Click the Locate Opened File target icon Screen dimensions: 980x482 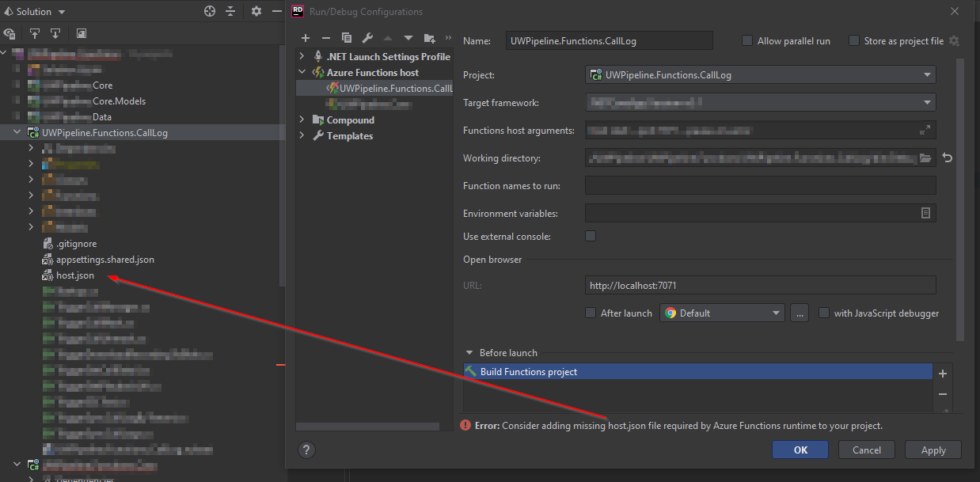click(209, 12)
